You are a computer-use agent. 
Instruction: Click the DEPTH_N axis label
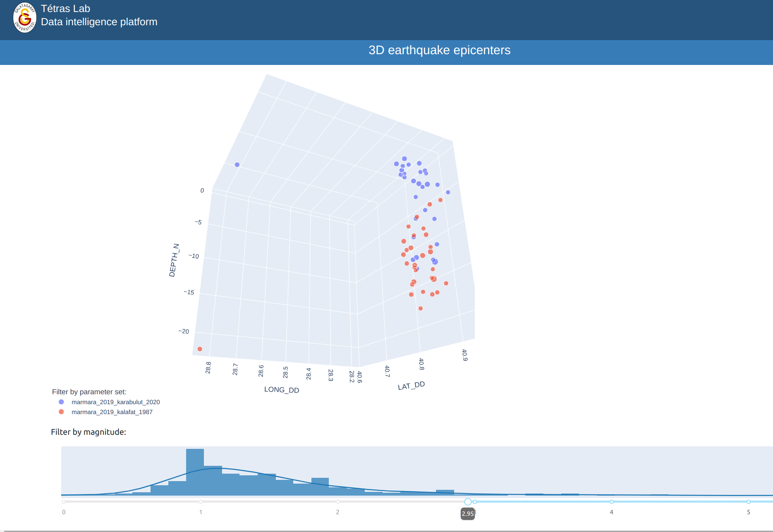pyautogui.click(x=174, y=260)
